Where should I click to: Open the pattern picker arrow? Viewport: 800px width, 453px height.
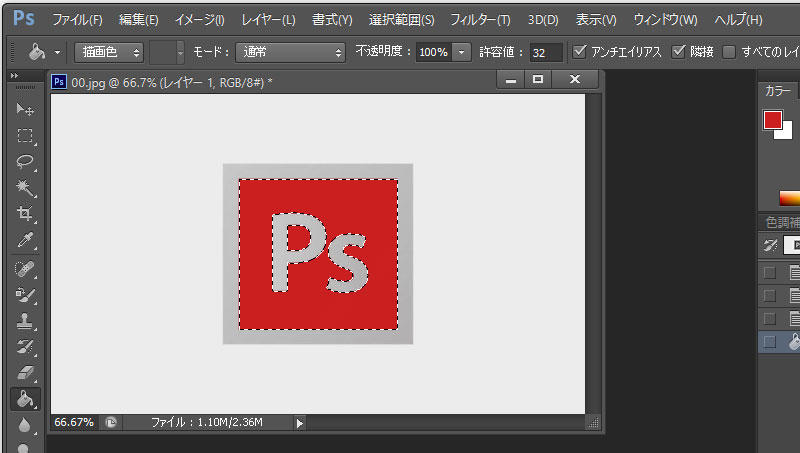click(x=180, y=52)
